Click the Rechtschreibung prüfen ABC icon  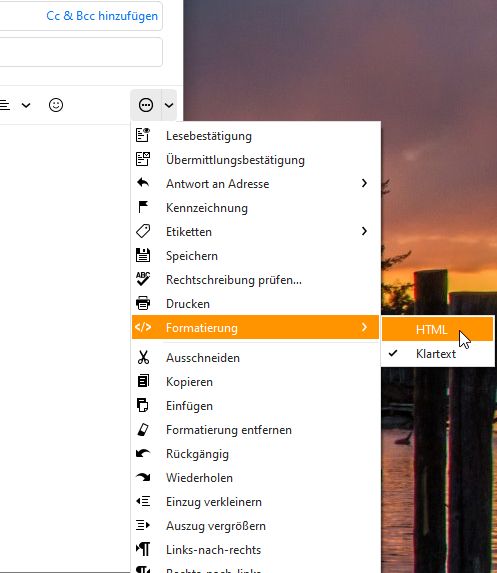(x=143, y=279)
